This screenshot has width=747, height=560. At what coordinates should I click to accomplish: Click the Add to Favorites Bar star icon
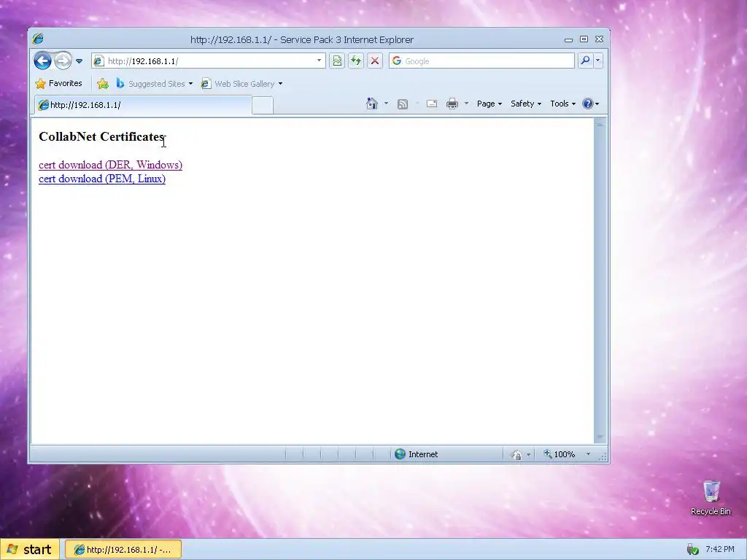point(103,84)
